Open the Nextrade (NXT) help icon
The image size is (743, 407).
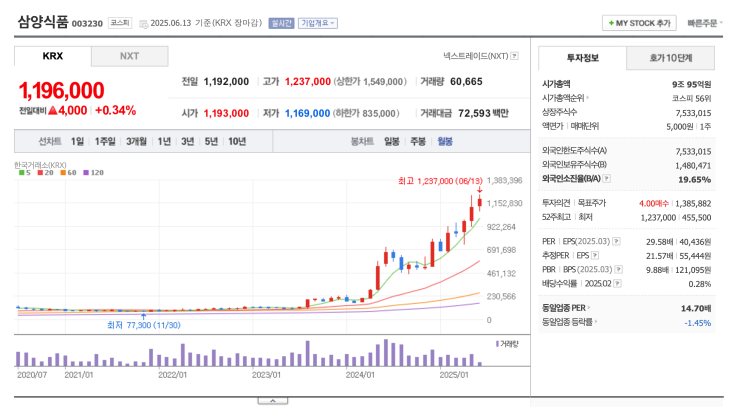click(x=515, y=56)
